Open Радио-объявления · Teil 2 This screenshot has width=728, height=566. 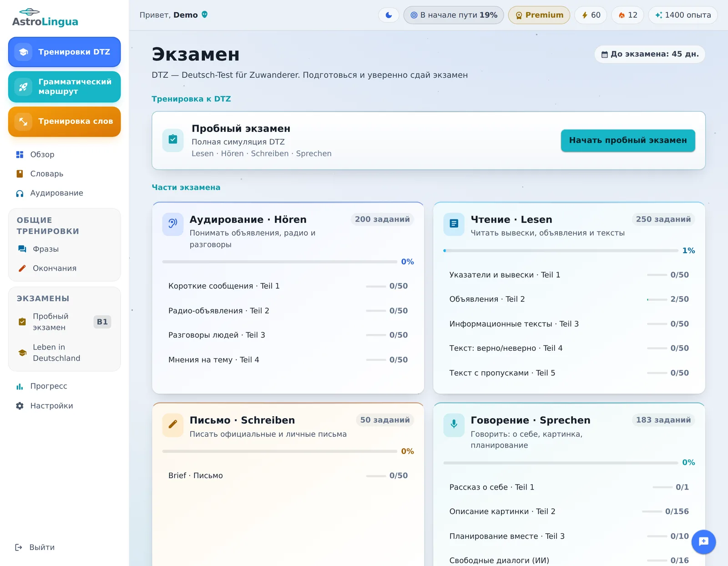tap(288, 311)
